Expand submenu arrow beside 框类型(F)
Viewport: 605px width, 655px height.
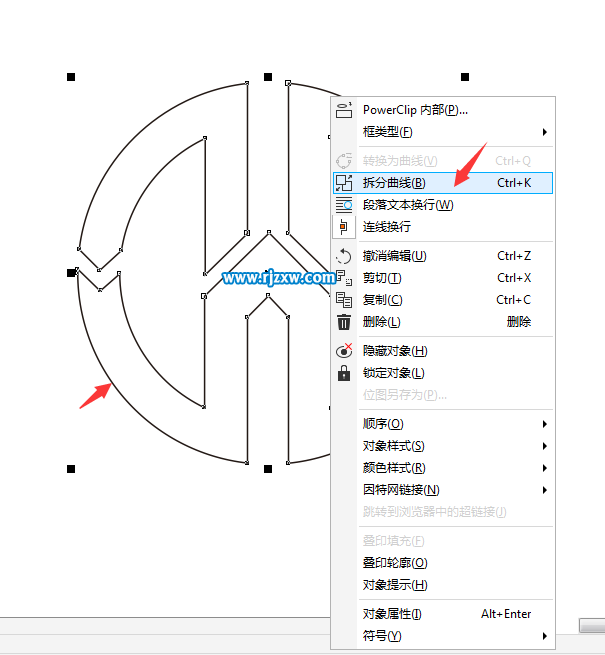[x=544, y=132]
